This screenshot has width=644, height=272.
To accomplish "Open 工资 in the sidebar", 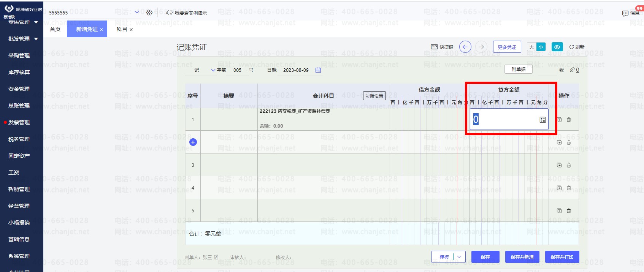I will tap(14, 172).
